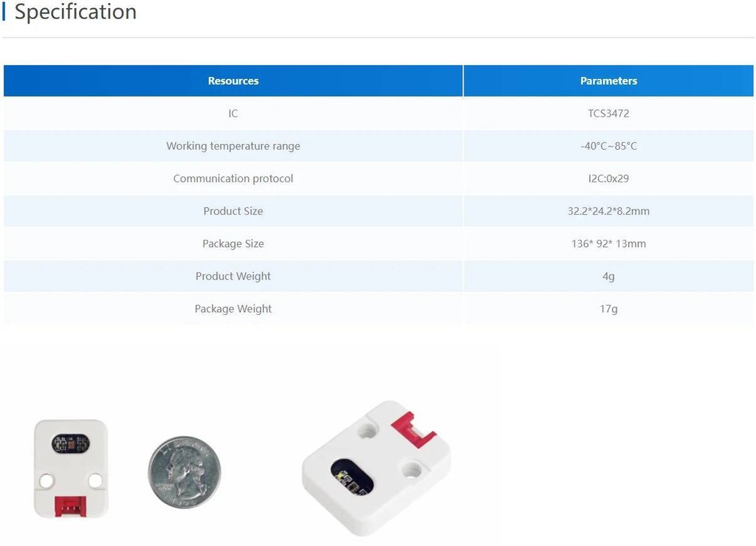Click the I2C:0x29 address value
This screenshot has width=756, height=546.
click(608, 179)
